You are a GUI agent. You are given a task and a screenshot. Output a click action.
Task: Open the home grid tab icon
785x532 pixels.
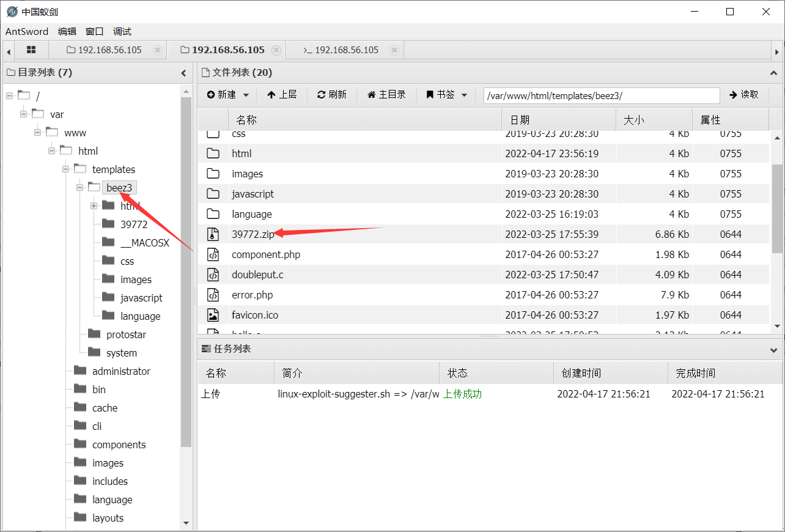click(x=31, y=50)
